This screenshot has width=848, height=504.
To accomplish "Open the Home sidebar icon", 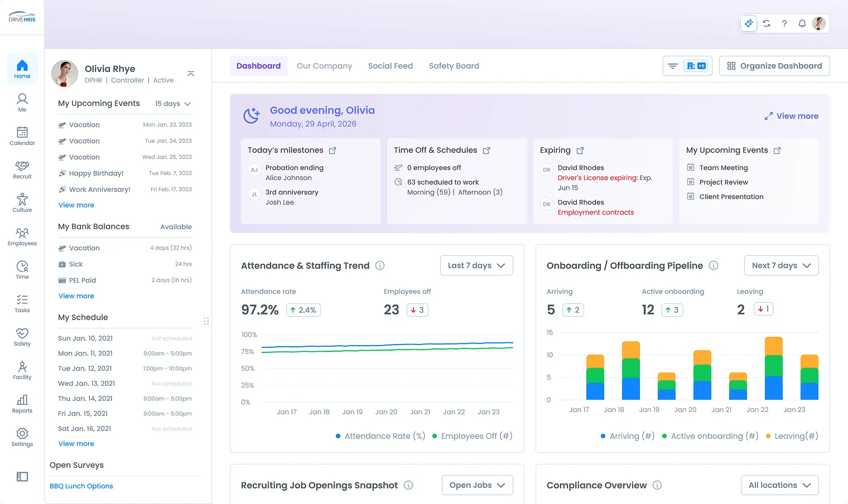I will (x=22, y=69).
